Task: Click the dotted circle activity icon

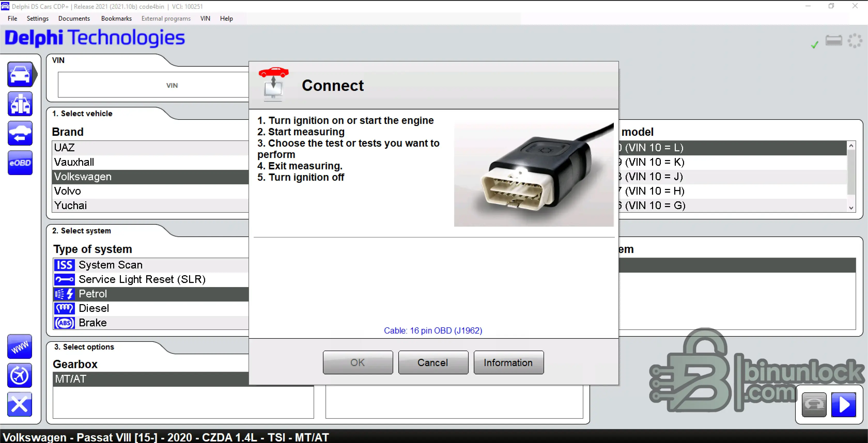Action: pyautogui.click(x=855, y=41)
